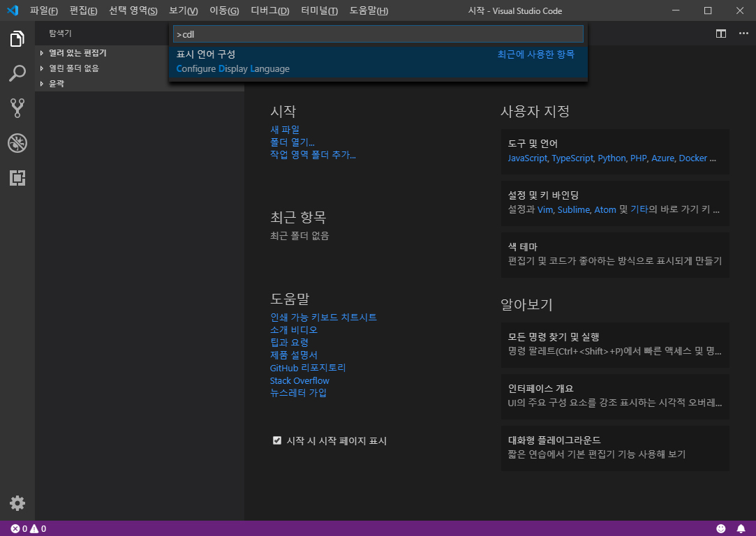The height and width of the screenshot is (536, 756).
Task: Open the 편집(E) menu
Action: pyautogui.click(x=83, y=10)
